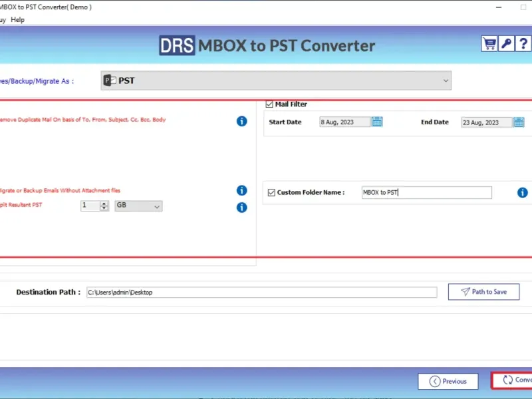Uncheck the Mail Filter checkbox
Screen dimensions: 532x399
tap(269, 104)
